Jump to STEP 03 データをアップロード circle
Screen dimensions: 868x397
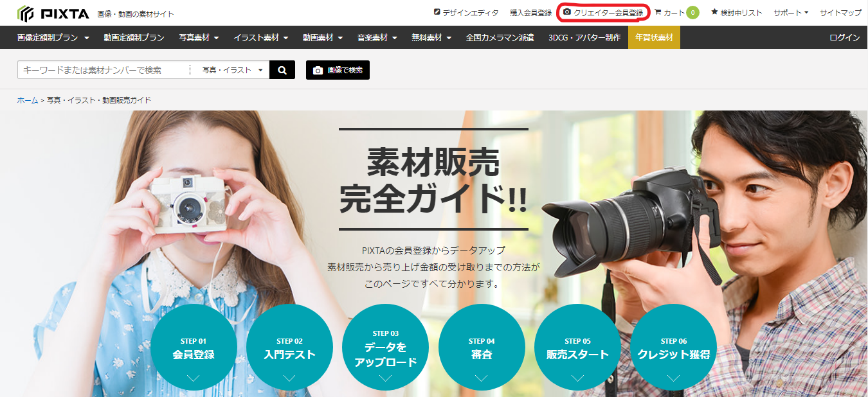tap(385, 347)
